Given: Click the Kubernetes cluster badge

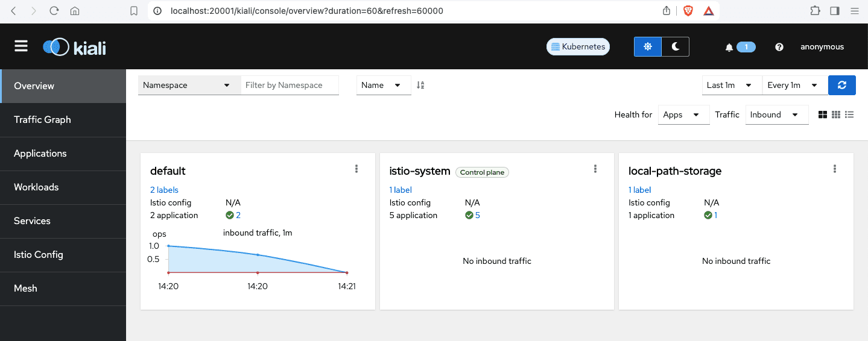Looking at the screenshot, I should pyautogui.click(x=578, y=46).
